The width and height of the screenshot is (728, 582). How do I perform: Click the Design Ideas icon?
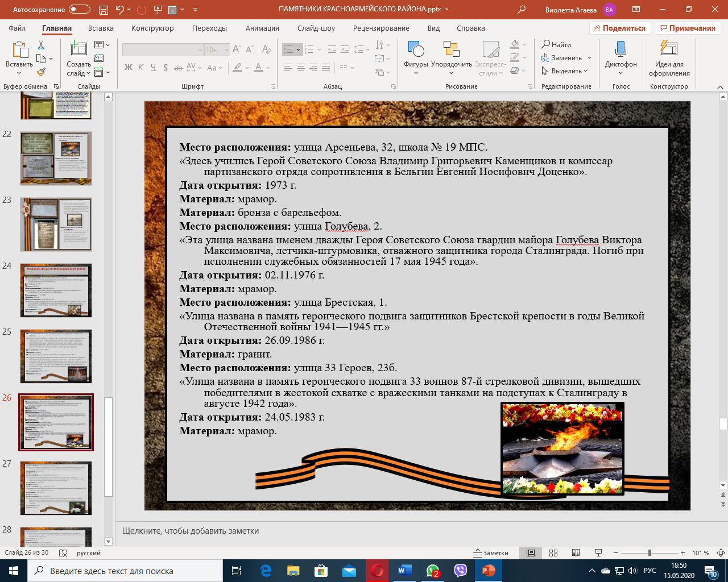[x=669, y=50]
